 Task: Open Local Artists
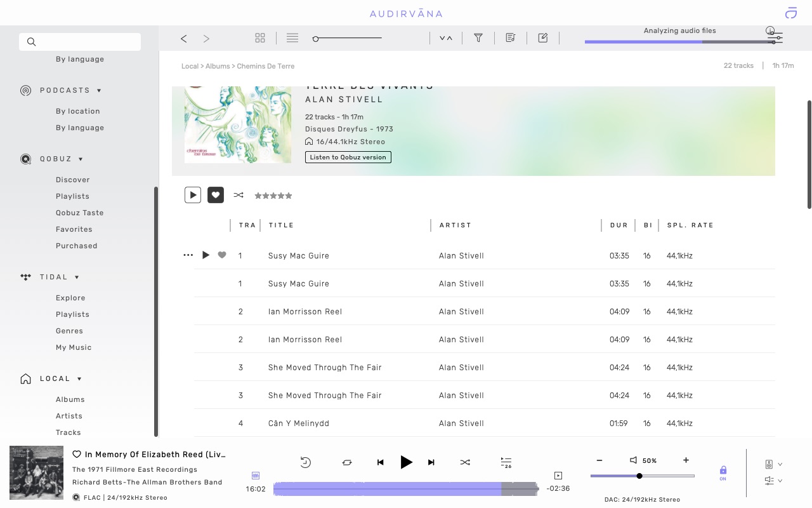point(69,416)
